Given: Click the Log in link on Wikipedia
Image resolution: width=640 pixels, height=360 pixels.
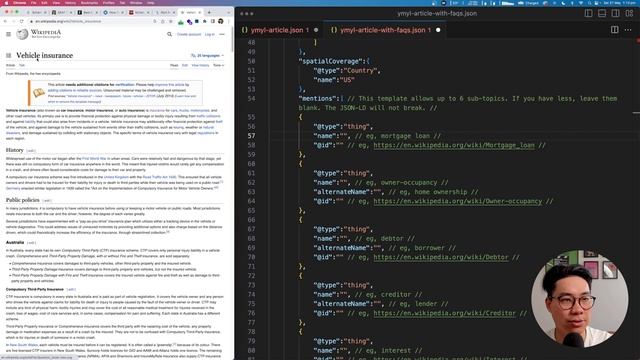Looking at the screenshot, I should pos(209,34).
